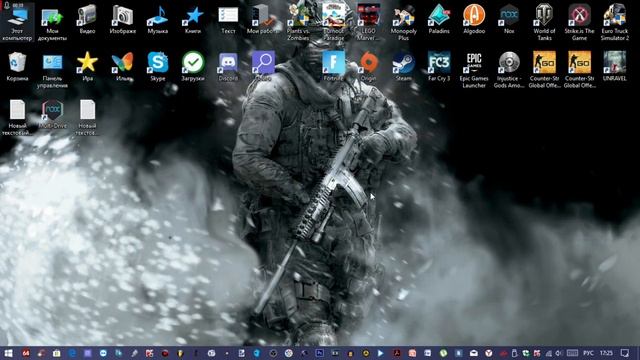Open Strike.is The Game shortcut
This screenshot has height=360, width=640.
coord(579,22)
